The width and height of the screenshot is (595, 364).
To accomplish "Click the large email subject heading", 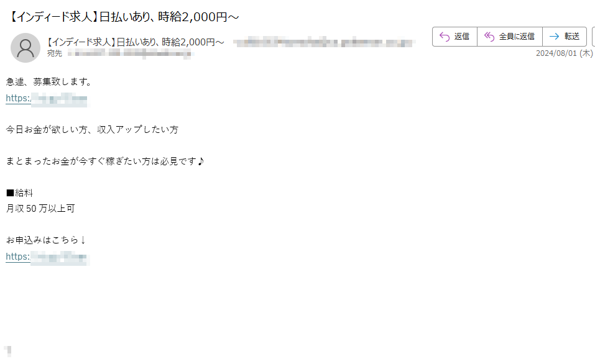I will (x=123, y=17).
